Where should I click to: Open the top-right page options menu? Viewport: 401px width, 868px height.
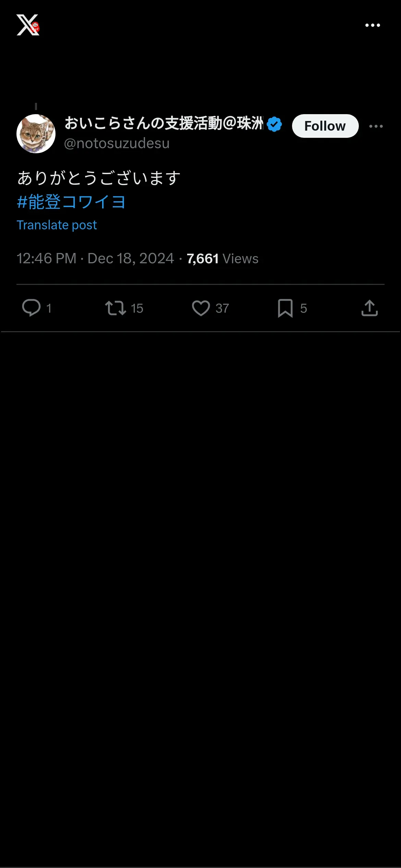[x=373, y=25]
